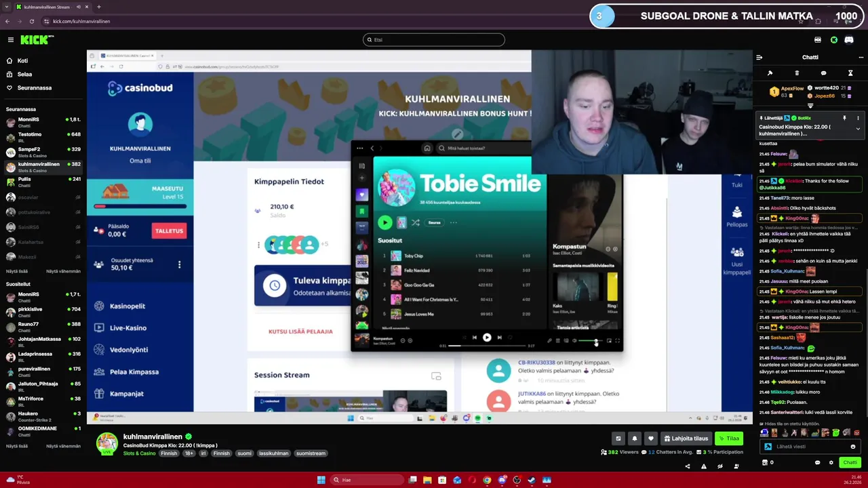
Task: Open the Windows Start menu
Action: [321, 480]
